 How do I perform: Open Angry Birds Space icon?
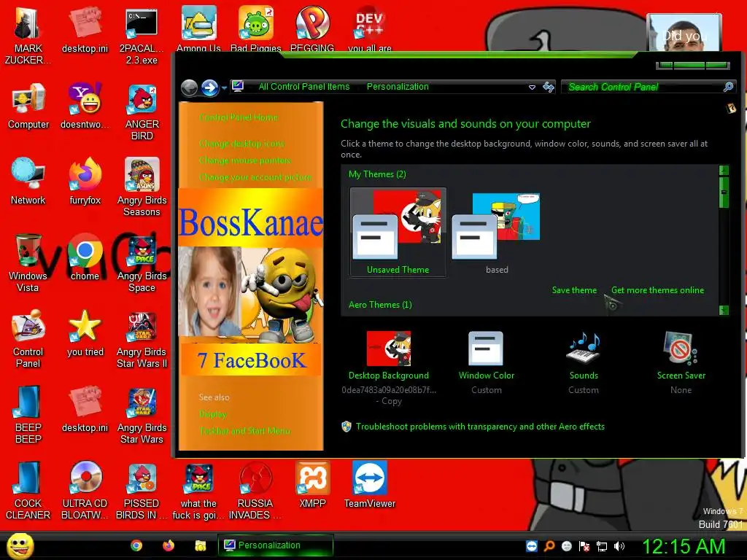click(142, 262)
